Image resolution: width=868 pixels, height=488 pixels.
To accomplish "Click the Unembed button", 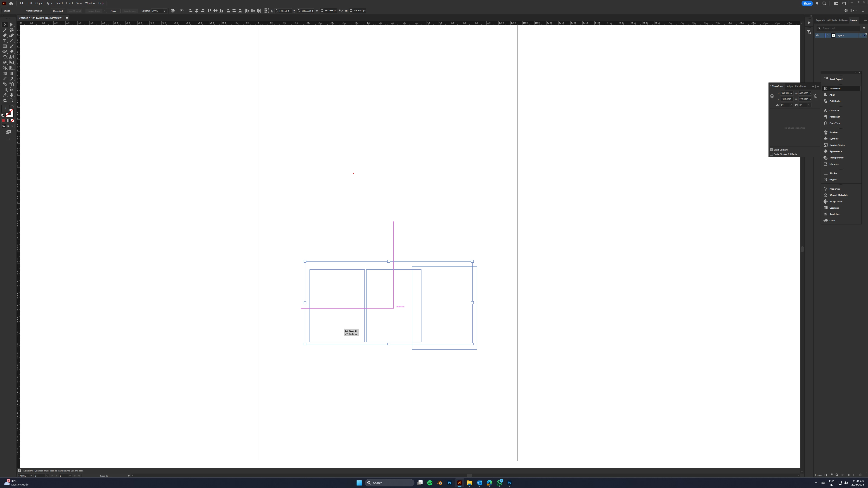I will 58,11.
